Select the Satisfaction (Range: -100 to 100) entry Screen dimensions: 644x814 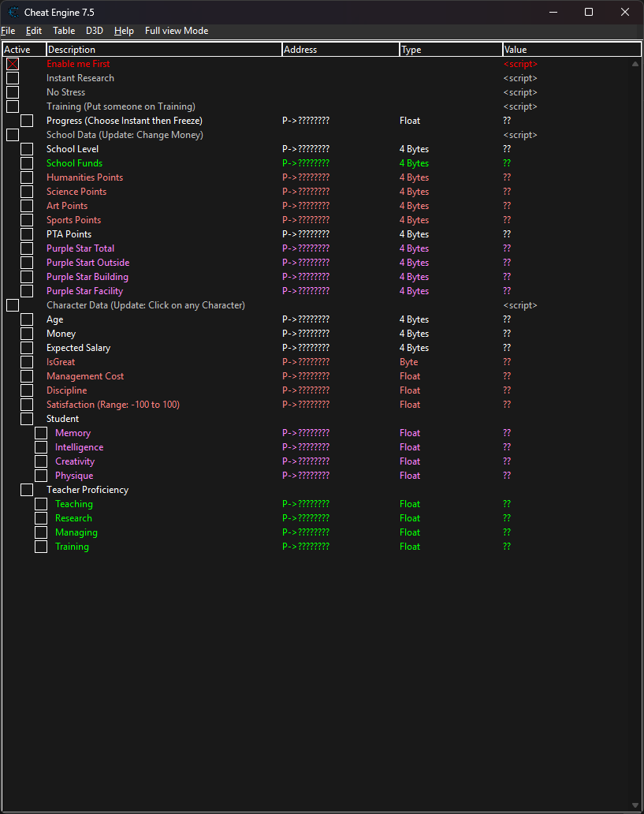(114, 405)
